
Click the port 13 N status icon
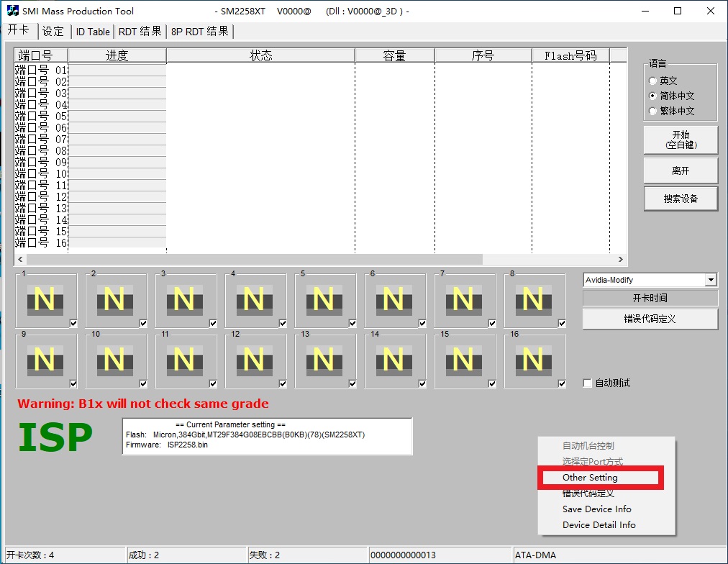point(324,360)
